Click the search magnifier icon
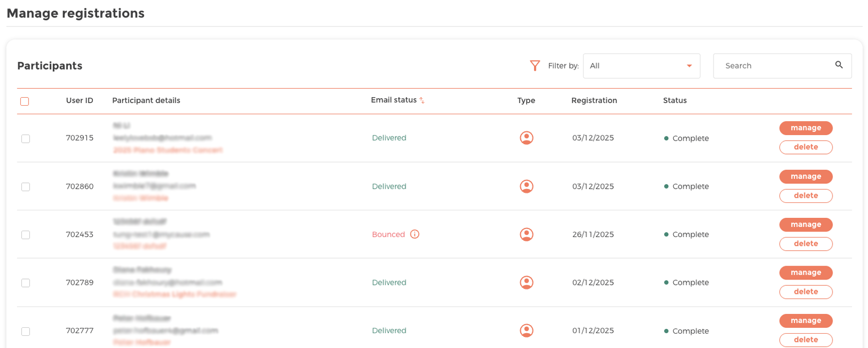This screenshot has width=868, height=348. click(839, 65)
